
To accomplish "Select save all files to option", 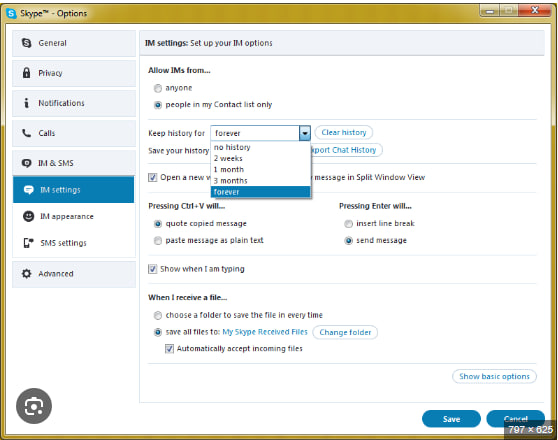I will [x=158, y=332].
